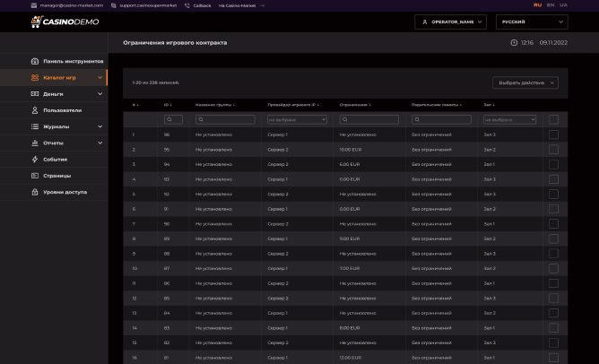This screenshot has width=599, height=364.
Task: Click the События lightning icon
Action: [34, 159]
